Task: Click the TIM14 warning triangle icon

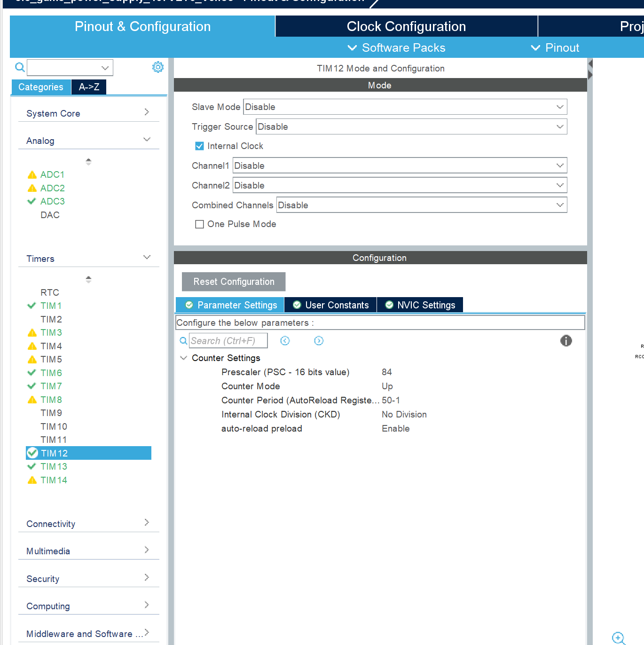Action: point(32,480)
